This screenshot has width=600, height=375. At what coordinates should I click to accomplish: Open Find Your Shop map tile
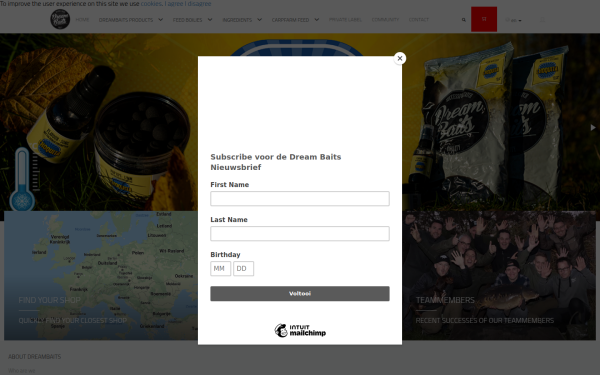coord(101,276)
